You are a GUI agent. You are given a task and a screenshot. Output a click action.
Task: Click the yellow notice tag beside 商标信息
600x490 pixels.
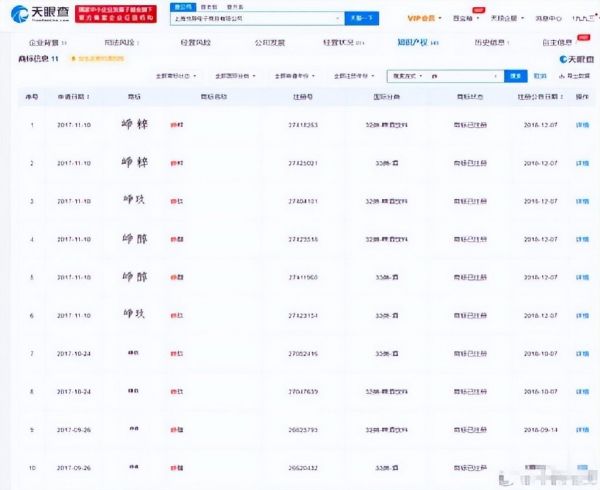[x=97, y=59]
